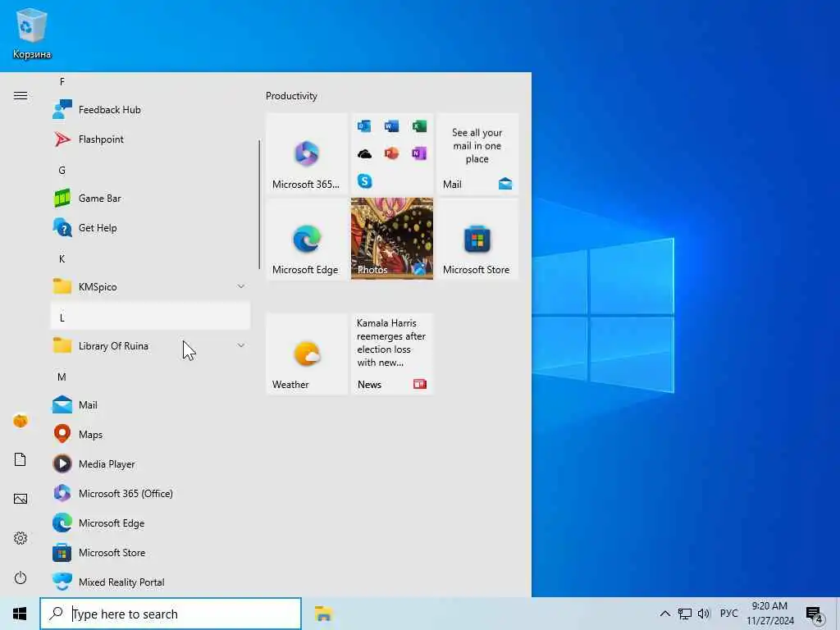Open the volume tray icon
The width and height of the screenshot is (840, 630).
pos(704,614)
